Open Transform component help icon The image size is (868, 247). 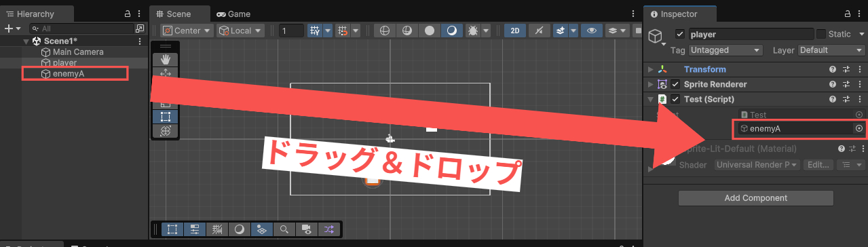pyautogui.click(x=833, y=69)
